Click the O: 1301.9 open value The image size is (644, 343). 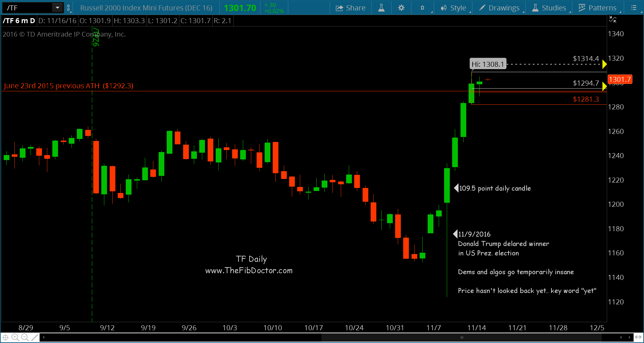tap(95, 21)
